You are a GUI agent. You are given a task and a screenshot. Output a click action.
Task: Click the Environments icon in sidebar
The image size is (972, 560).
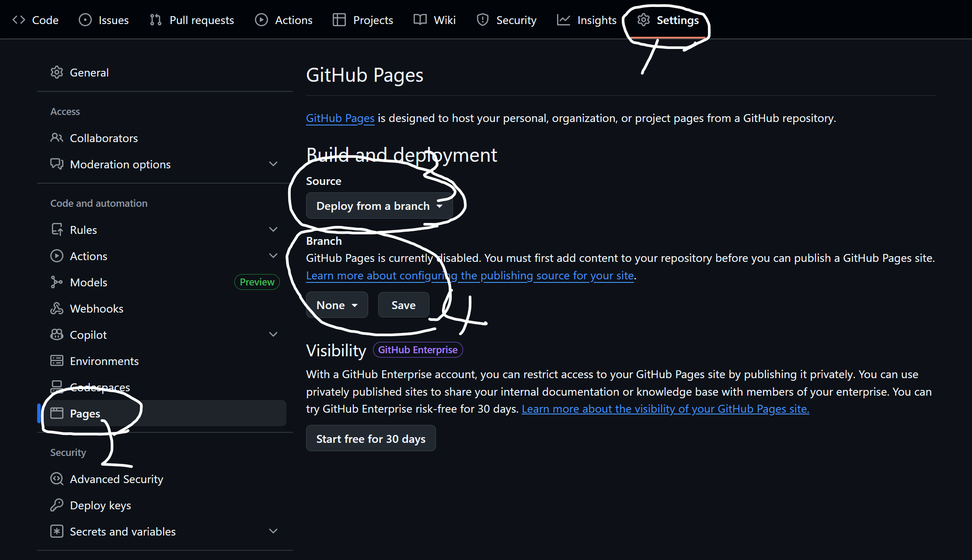point(57,361)
